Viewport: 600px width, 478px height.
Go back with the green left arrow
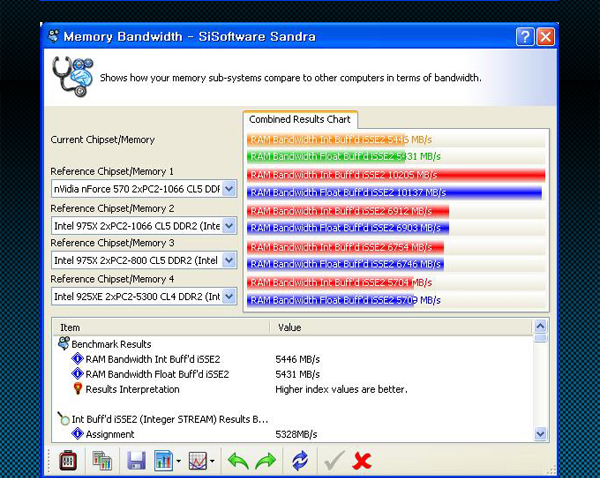click(x=238, y=460)
